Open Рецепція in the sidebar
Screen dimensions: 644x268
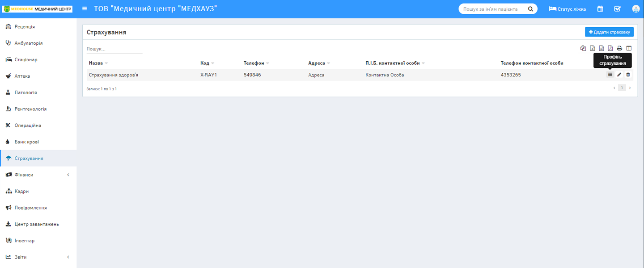[x=38, y=27]
